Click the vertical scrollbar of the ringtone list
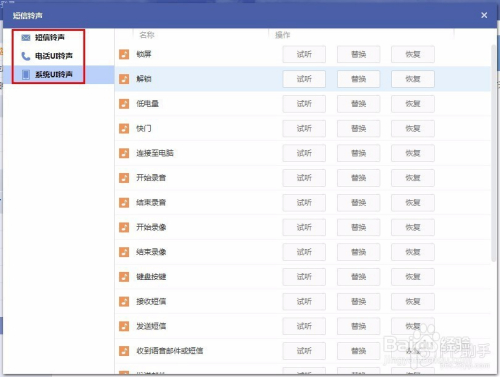The height and width of the screenshot is (377, 500). [x=493, y=153]
